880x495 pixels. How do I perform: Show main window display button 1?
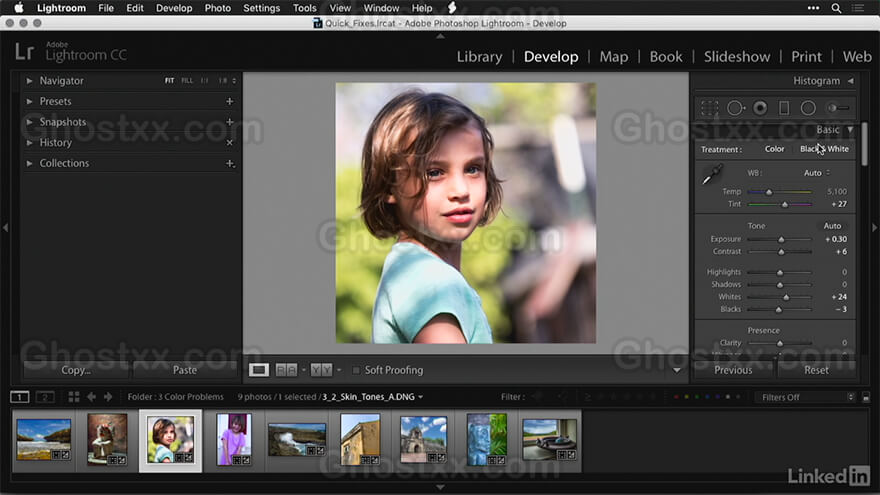coord(20,397)
